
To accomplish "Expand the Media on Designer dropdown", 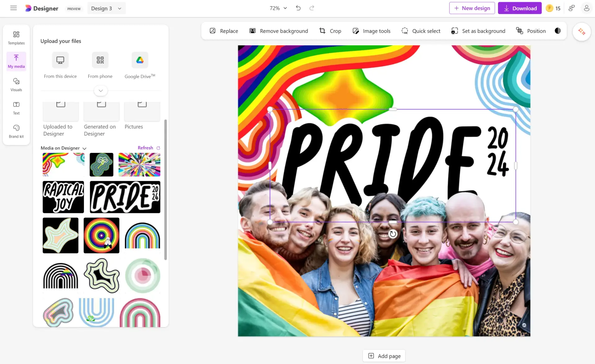I will coord(64,148).
